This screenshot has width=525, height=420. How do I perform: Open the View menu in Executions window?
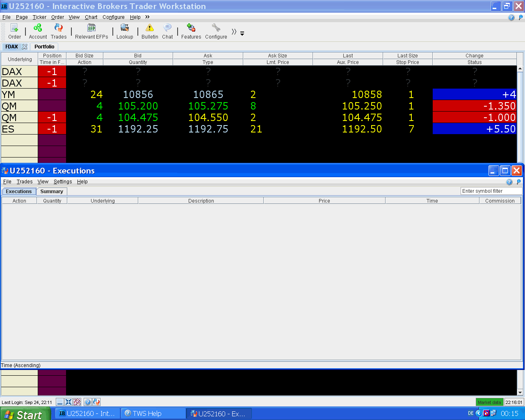43,182
